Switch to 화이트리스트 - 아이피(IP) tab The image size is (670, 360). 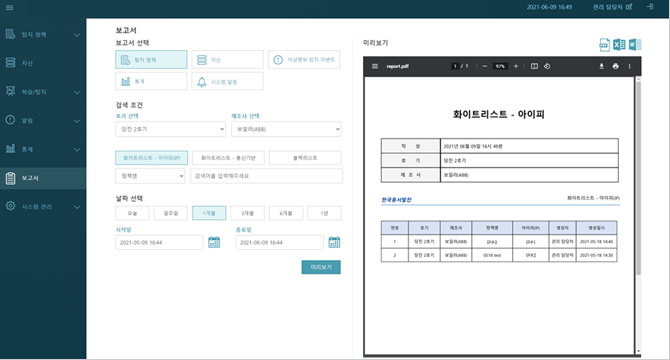(x=151, y=158)
